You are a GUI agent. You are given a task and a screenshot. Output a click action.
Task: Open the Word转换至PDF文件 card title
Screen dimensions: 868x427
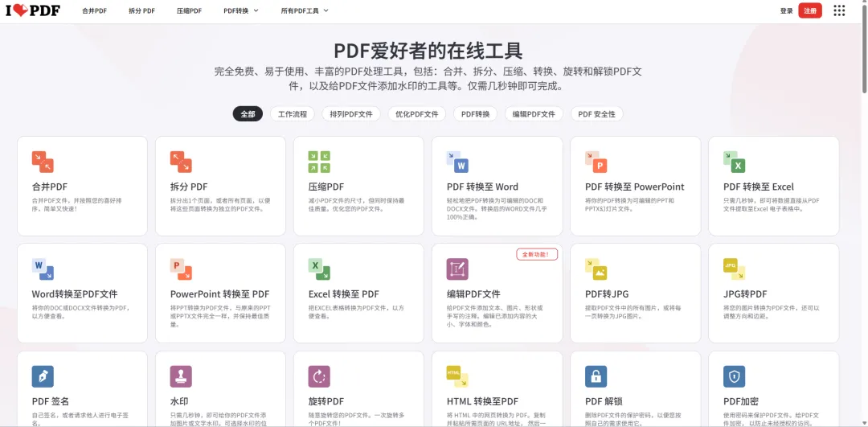coord(75,294)
